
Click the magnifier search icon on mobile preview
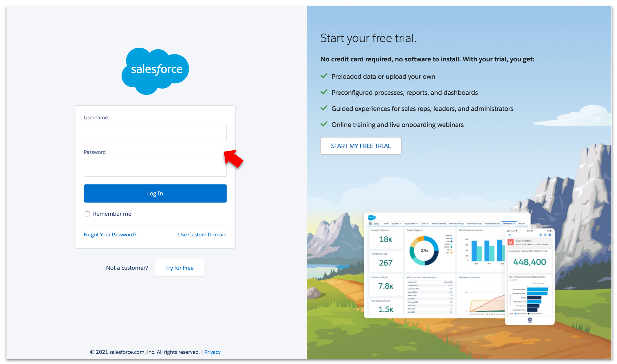(x=545, y=235)
